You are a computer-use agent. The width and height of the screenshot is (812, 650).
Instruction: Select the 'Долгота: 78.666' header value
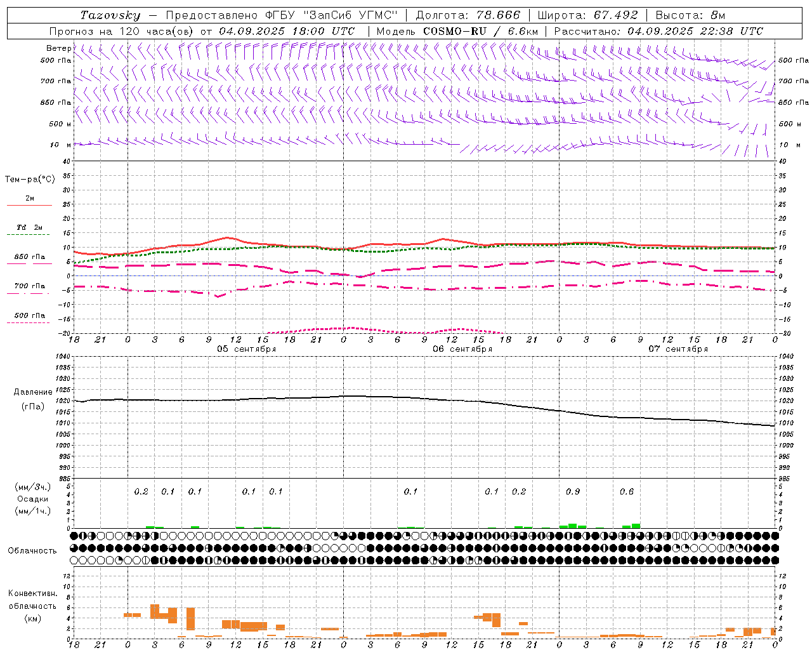(x=468, y=15)
